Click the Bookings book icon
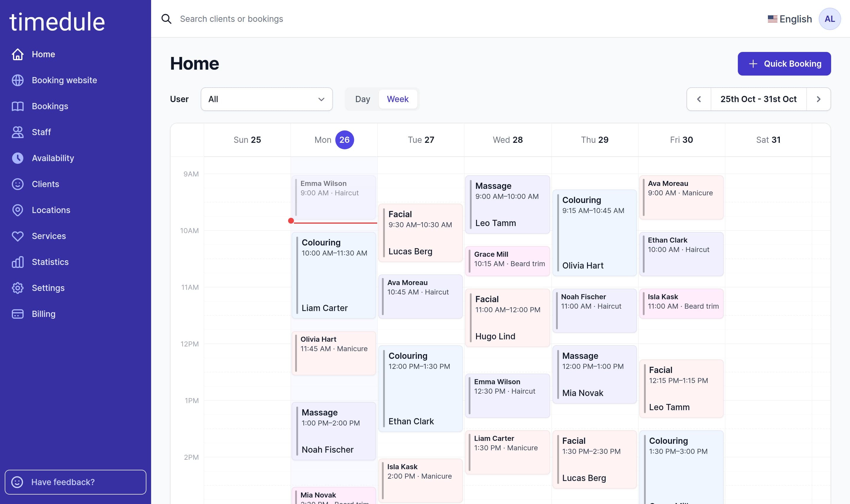This screenshot has width=850, height=504. [18, 106]
